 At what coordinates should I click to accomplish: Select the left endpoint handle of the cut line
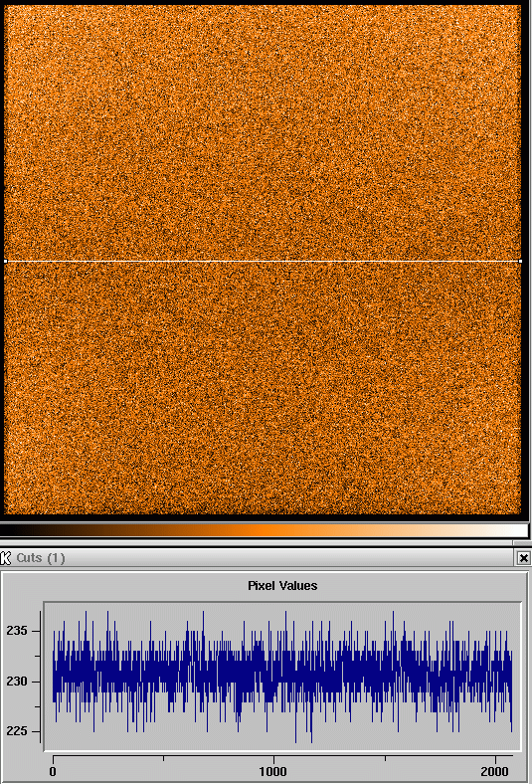tap(6, 261)
